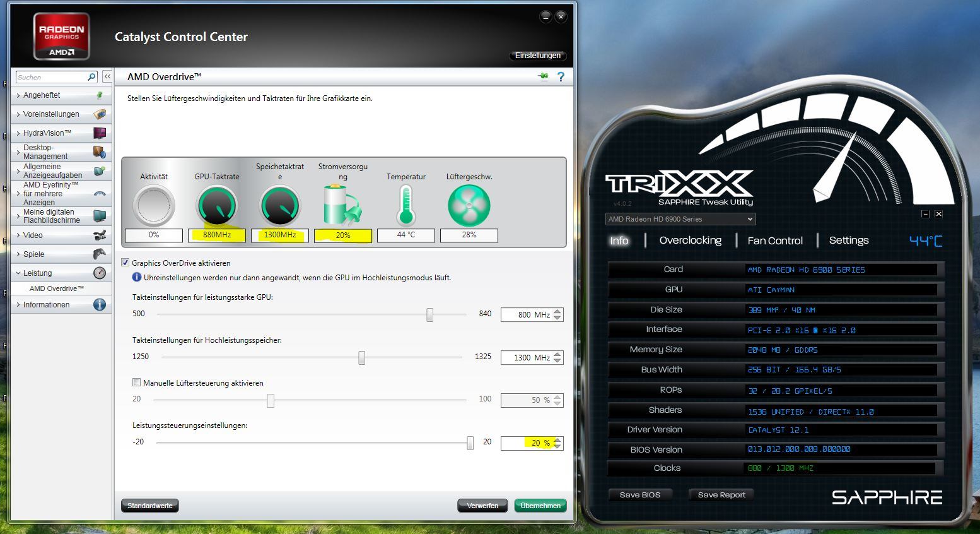This screenshot has width=980, height=534.
Task: Click the 44 °C Temperatur readout
Action: (x=406, y=235)
